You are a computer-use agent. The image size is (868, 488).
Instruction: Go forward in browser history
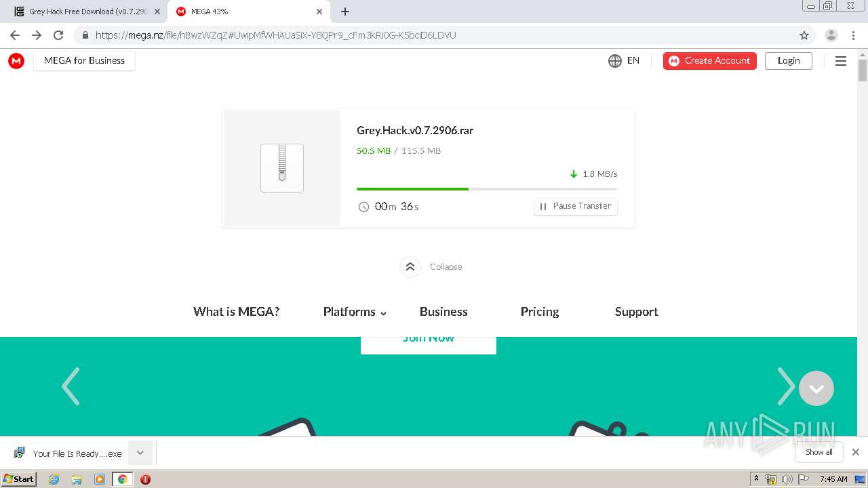tap(37, 35)
